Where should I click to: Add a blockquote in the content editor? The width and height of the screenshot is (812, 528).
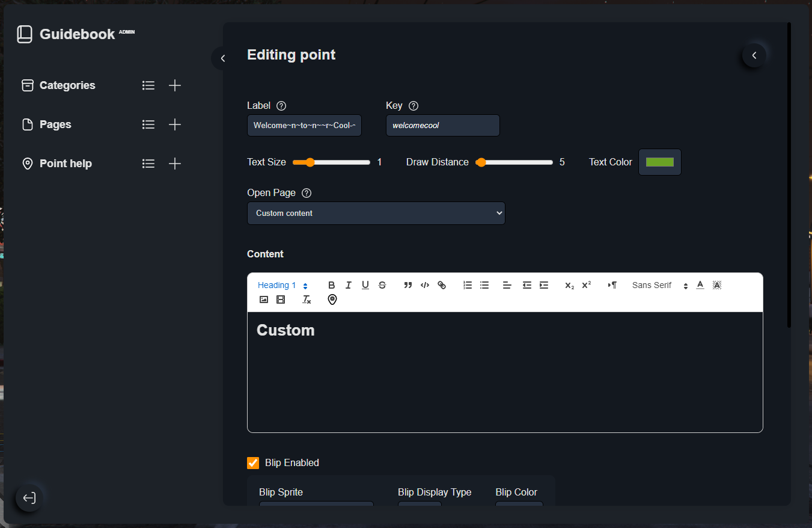[408, 285]
